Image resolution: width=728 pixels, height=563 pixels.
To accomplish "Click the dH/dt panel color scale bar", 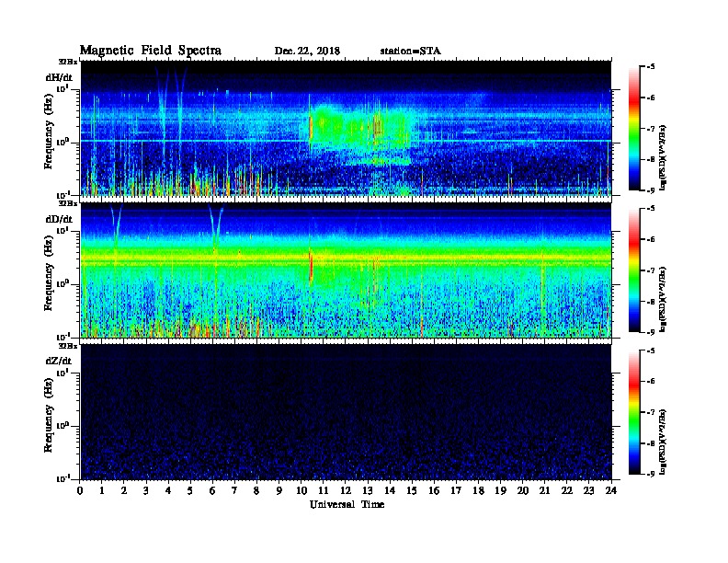I will [634, 129].
